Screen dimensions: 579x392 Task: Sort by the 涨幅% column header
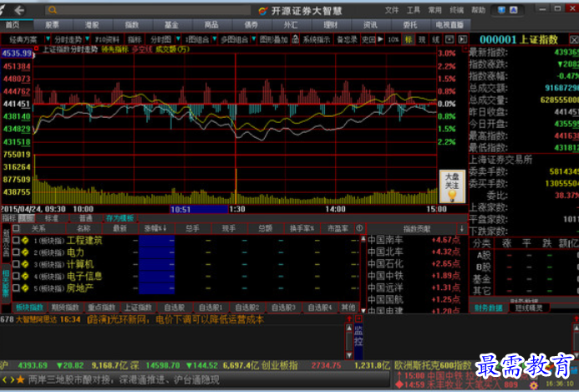pos(155,229)
